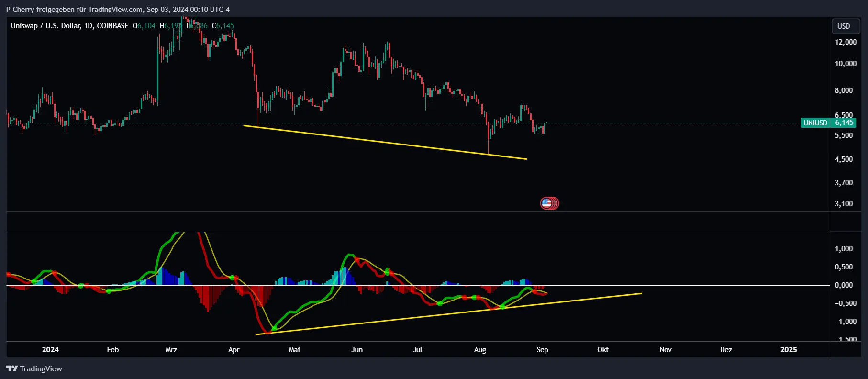Click the Apr label on time axis

(234, 350)
